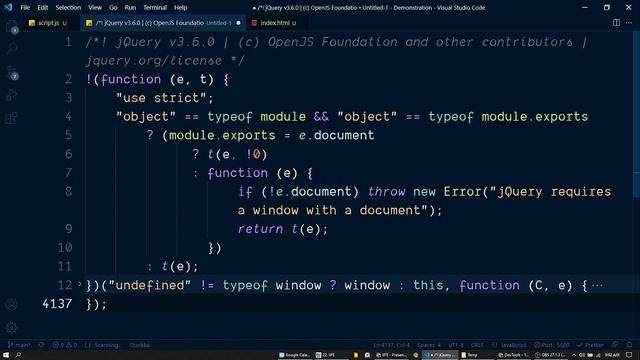
Task: Click line number 12 in the gutter
Action: tap(65, 285)
